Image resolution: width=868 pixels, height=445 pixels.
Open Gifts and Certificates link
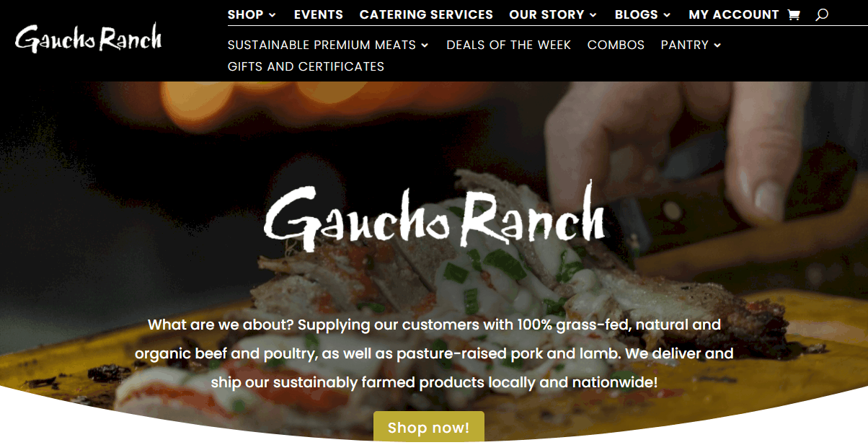pos(306,66)
